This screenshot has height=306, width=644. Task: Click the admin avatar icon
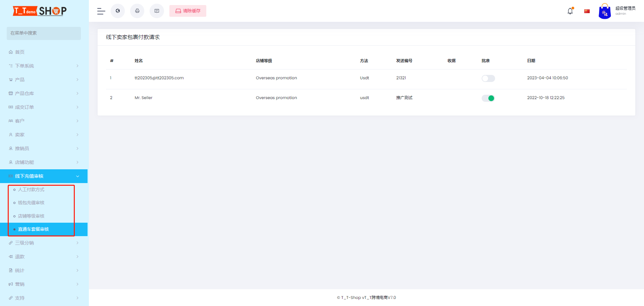click(x=604, y=11)
